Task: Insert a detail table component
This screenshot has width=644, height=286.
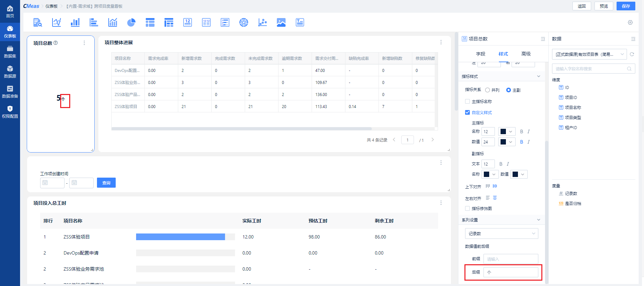Action: 150,22
